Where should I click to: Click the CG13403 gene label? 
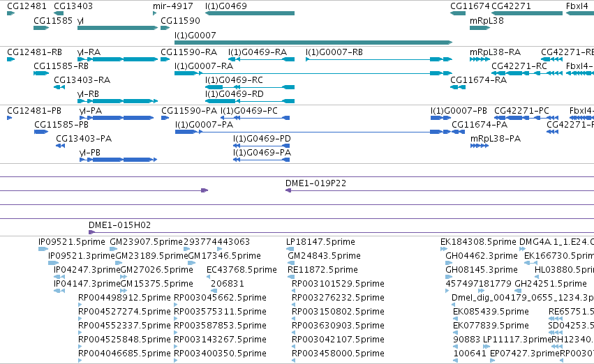click(x=73, y=6)
